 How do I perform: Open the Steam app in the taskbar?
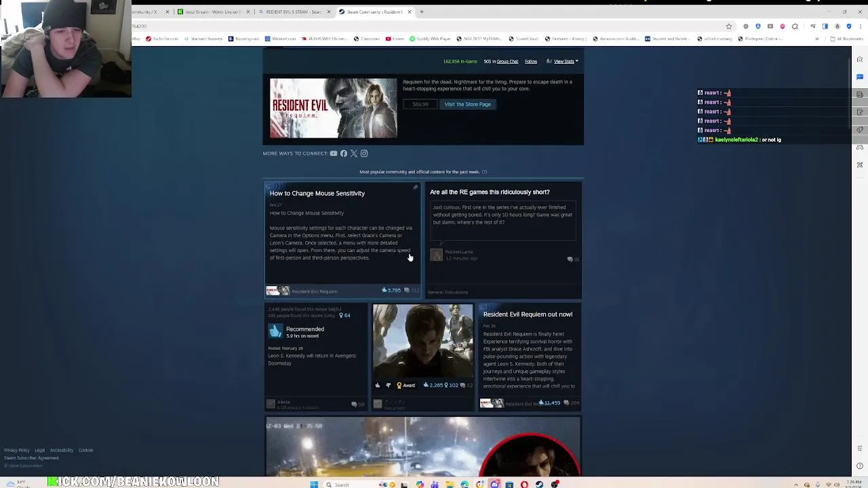click(540, 484)
